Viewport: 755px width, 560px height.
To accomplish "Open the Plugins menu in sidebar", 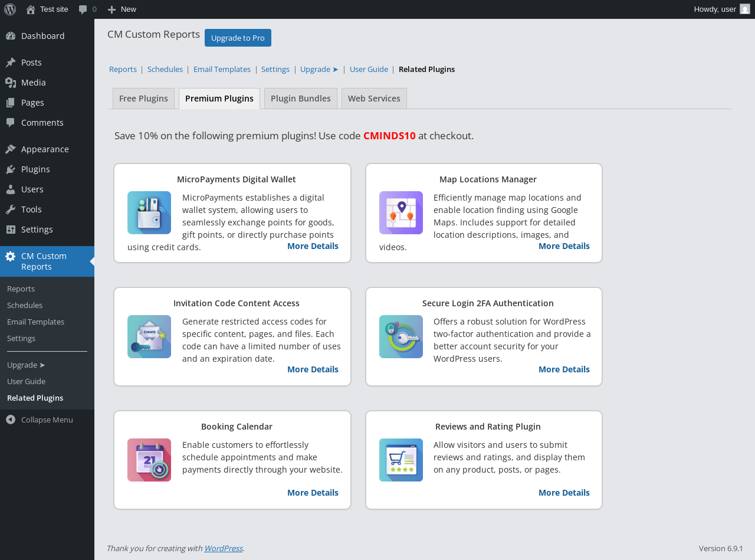I will (x=35, y=169).
